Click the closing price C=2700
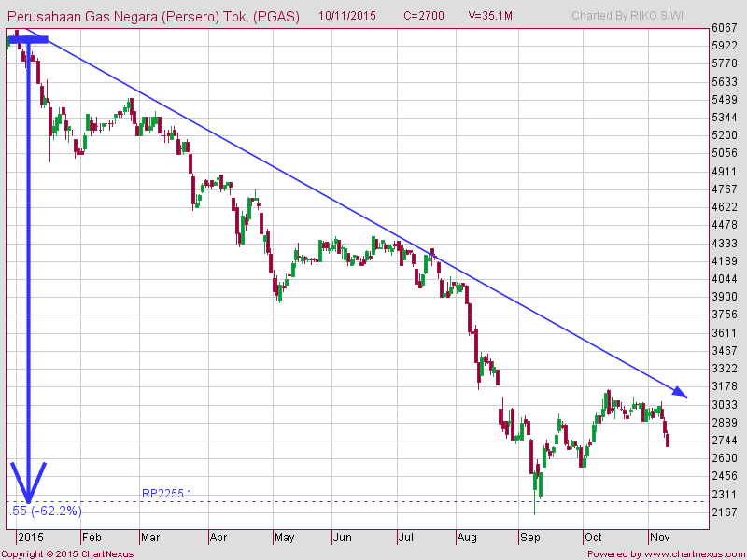The image size is (747, 560). (x=424, y=16)
